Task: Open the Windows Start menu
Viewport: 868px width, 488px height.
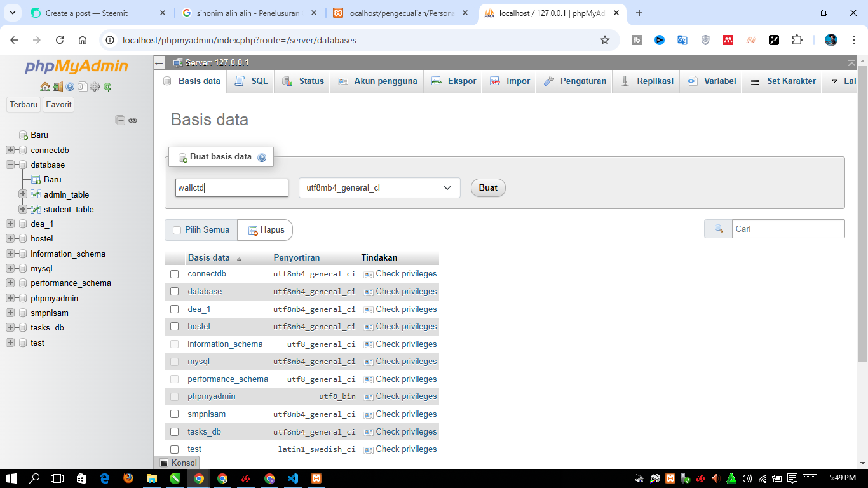Action: click(11, 478)
